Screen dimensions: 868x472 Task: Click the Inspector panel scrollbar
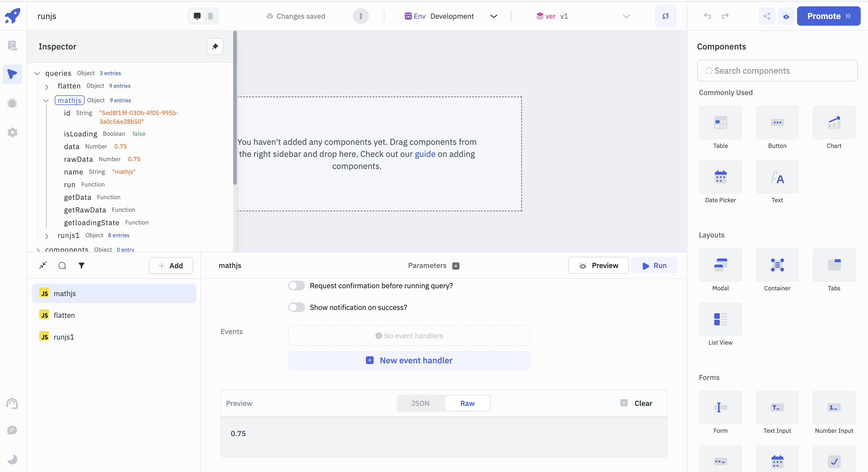pos(235,108)
